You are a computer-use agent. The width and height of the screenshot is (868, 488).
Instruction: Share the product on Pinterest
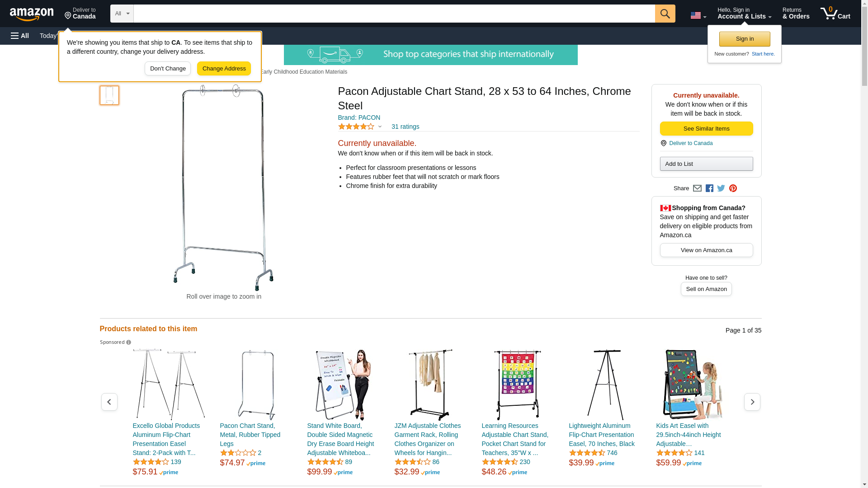733,188
